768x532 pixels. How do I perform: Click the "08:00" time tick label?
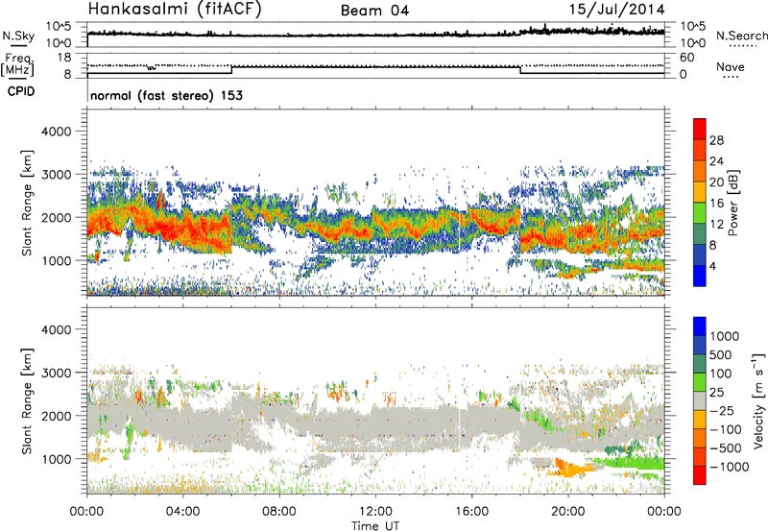point(279,512)
